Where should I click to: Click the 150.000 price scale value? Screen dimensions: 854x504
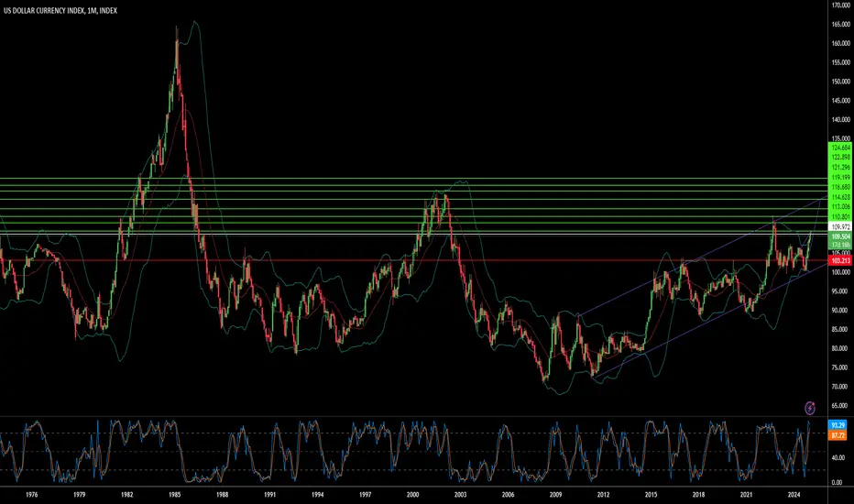841,82
